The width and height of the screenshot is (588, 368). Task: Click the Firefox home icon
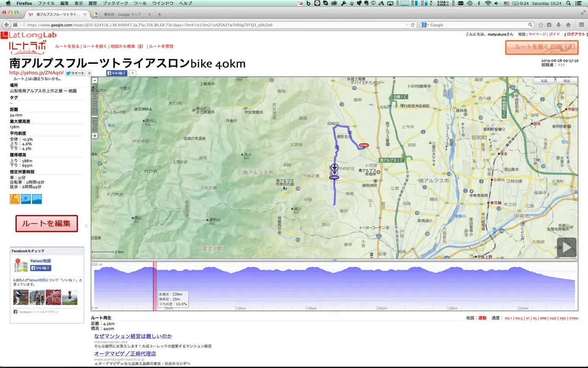pyautogui.click(x=568, y=25)
